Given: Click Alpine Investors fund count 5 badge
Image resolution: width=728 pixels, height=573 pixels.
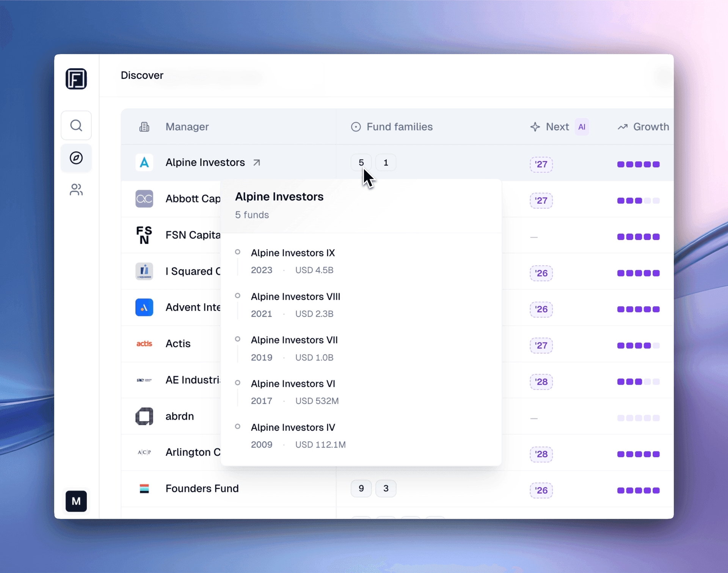Looking at the screenshot, I should click(x=361, y=163).
